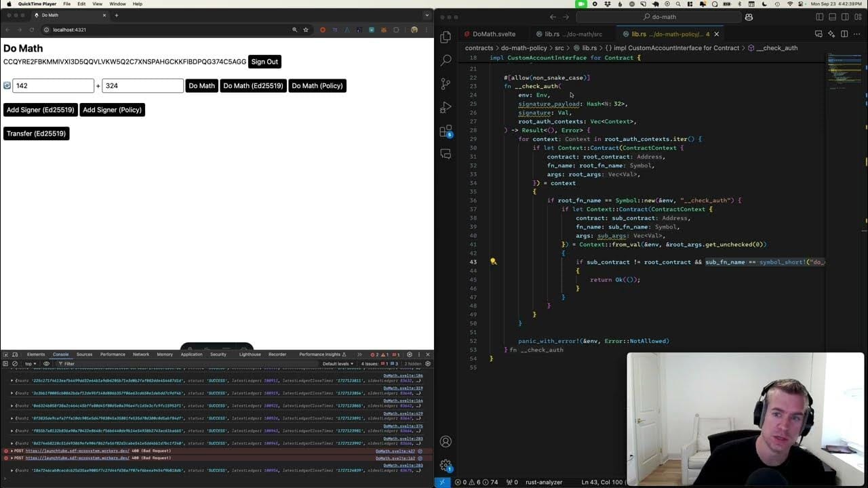Switch to the DoMath.svelte editor tab
Screen dimensions: 868x488
tap(494, 34)
